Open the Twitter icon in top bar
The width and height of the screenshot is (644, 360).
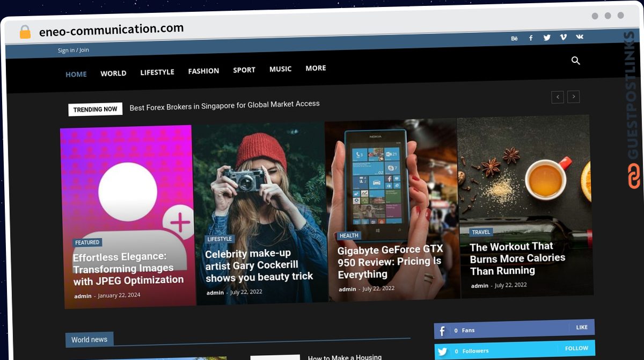coord(547,38)
